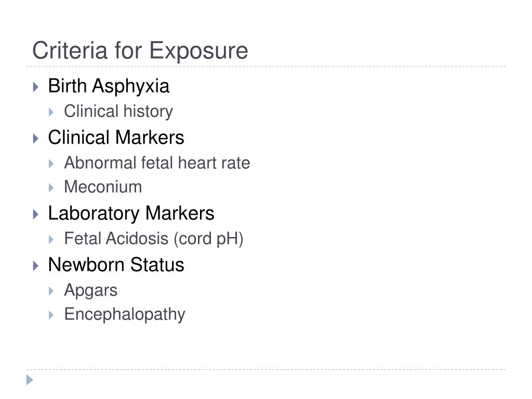Click the small arrow before Encephalopathy

point(51,315)
